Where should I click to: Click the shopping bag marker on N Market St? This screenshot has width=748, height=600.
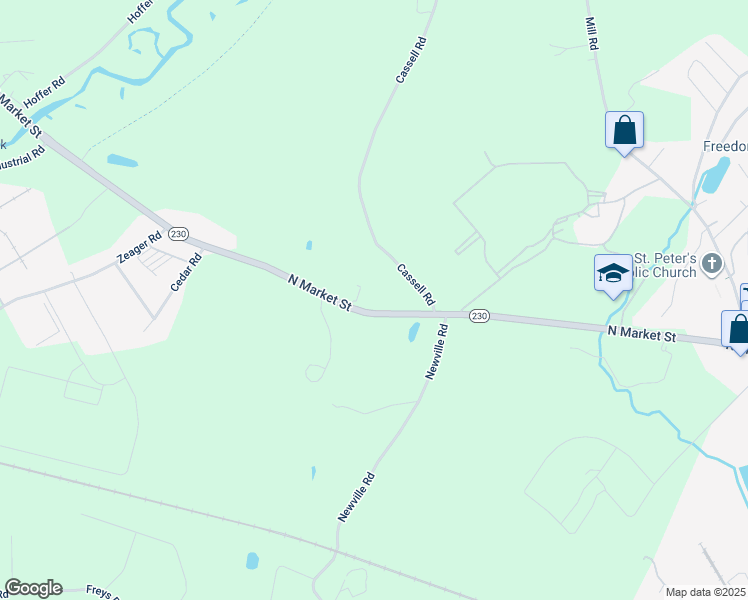coord(736,330)
